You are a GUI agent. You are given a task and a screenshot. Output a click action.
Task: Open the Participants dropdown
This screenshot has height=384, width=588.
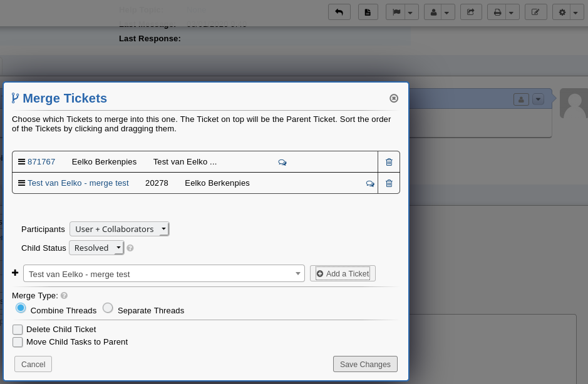point(119,229)
